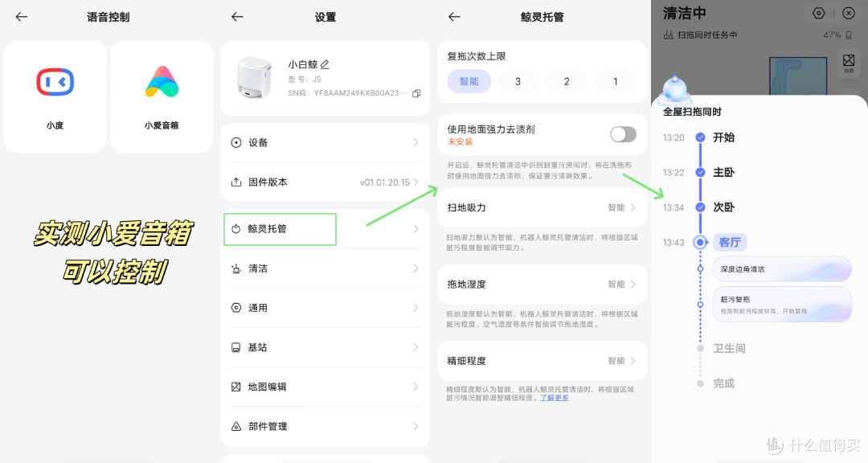The height and width of the screenshot is (463, 868).
Task: Click the 次卧 timeline checkpoint marker
Action: (x=700, y=207)
